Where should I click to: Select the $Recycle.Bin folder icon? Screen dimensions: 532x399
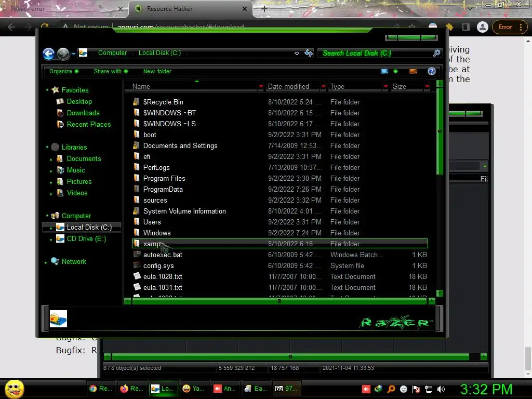pos(137,102)
